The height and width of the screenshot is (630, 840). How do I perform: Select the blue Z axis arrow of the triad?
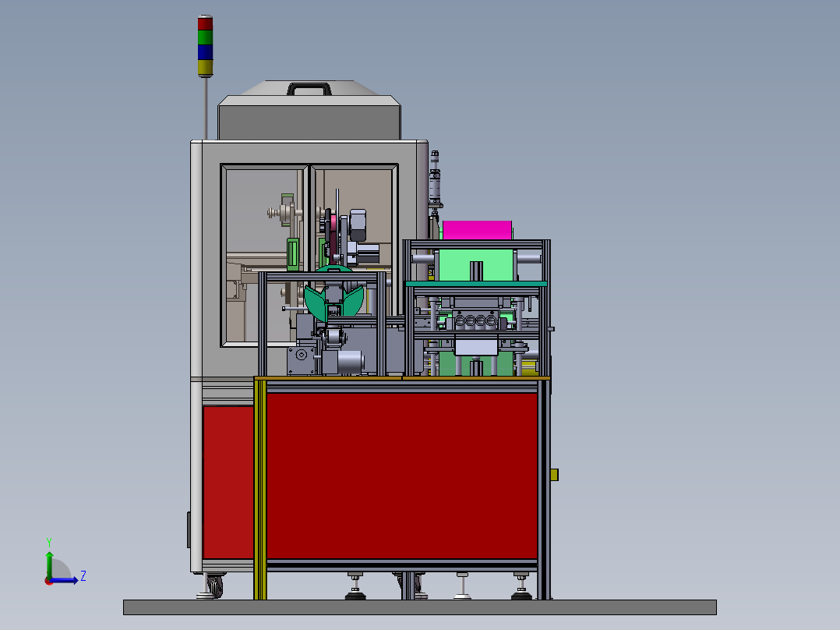pyautogui.click(x=64, y=580)
